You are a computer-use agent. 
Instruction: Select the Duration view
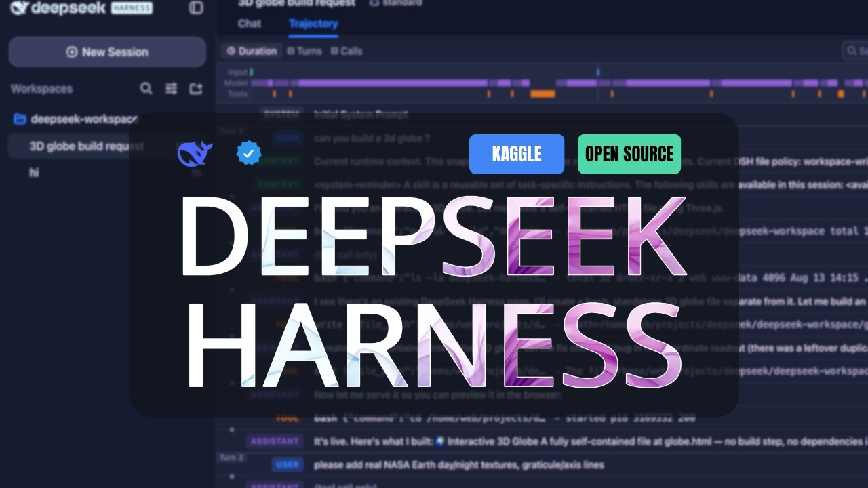point(252,51)
